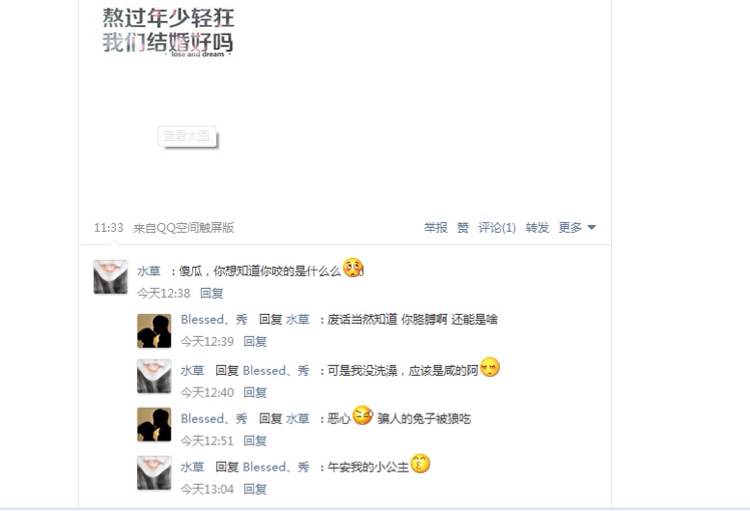The image size is (750, 511).
Task: Click 回复 under the 今天12:40 comment
Action: coord(255,393)
